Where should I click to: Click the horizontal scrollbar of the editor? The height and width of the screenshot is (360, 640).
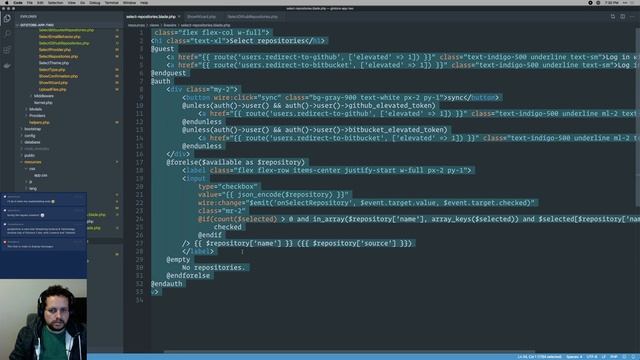coord(349,351)
